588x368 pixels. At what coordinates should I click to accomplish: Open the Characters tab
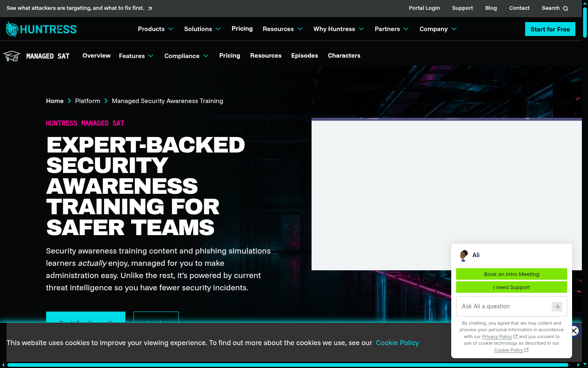click(x=344, y=56)
